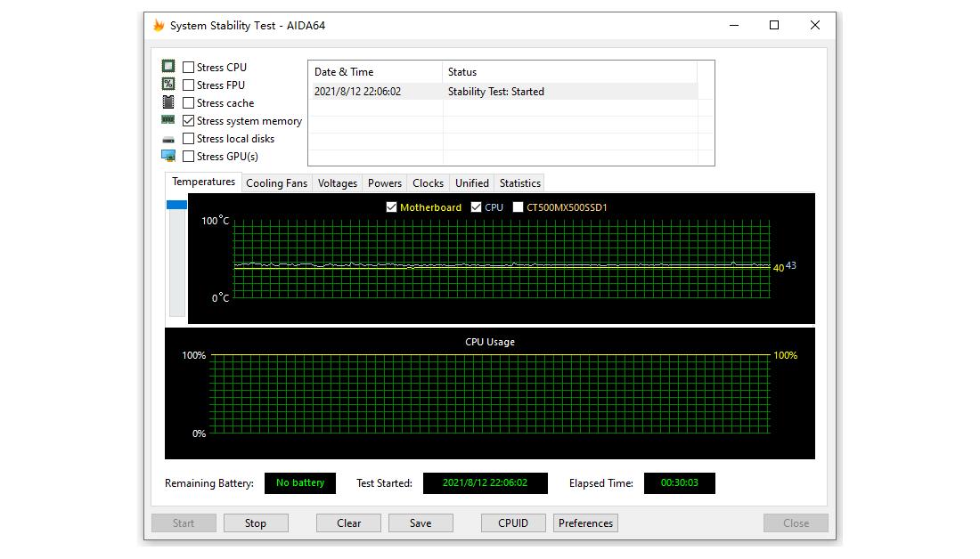Open the CPUID panel

513,523
